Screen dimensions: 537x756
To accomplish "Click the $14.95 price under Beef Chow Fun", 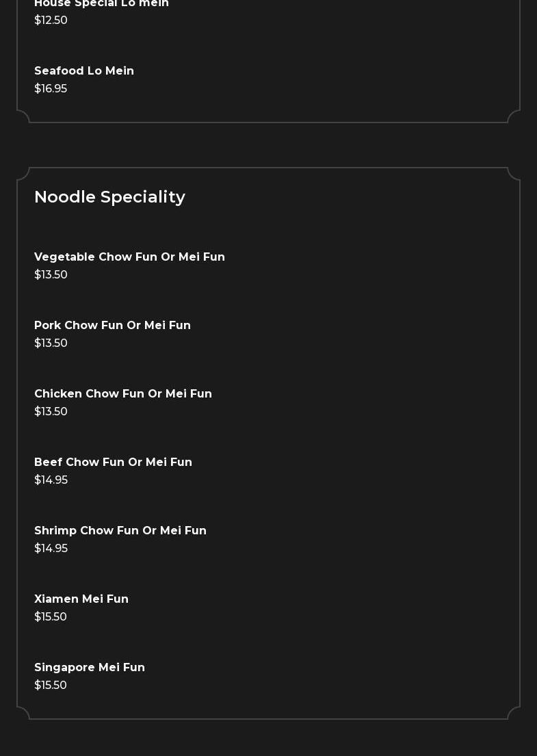I will 51,480.
